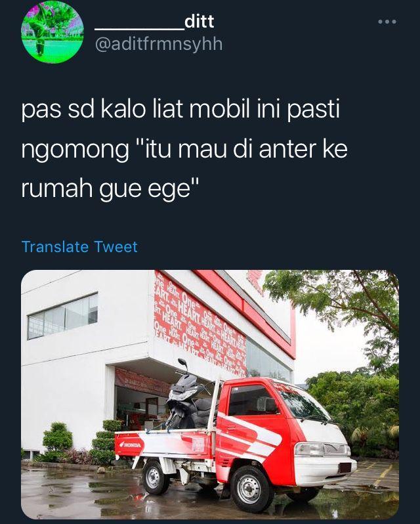Click the truck's front license plate
Viewport: 420px width, 524px height.
(x=345, y=468)
